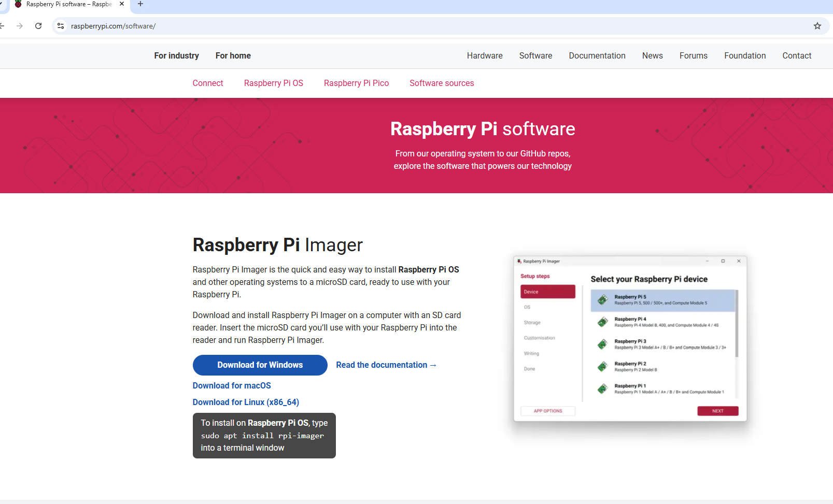Close the Raspberry Pi software tab
The width and height of the screenshot is (833, 504).
[x=122, y=4]
